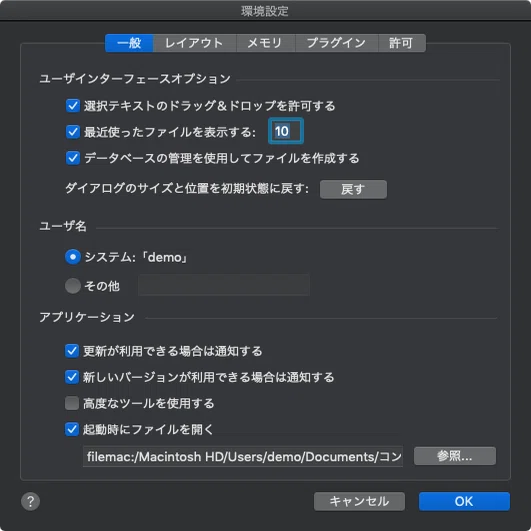
Task: Select the システム:「demo」 radio button
Action: click(x=73, y=257)
